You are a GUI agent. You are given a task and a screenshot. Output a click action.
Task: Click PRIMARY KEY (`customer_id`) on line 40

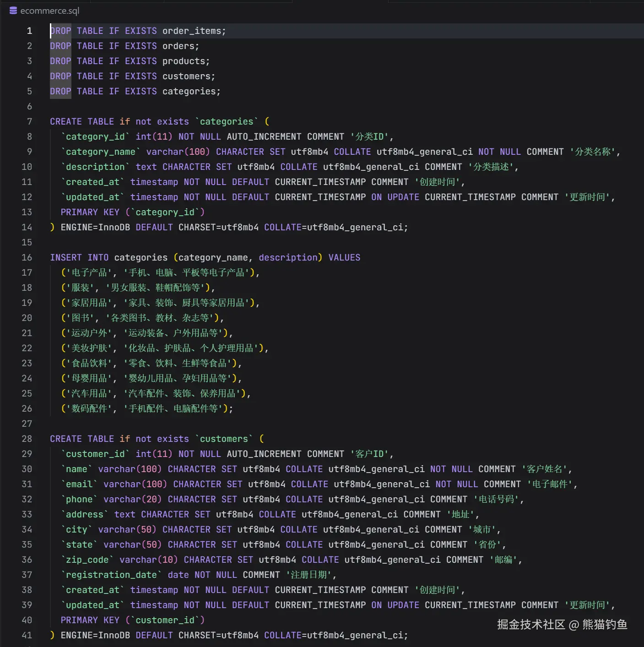pyautogui.click(x=133, y=620)
